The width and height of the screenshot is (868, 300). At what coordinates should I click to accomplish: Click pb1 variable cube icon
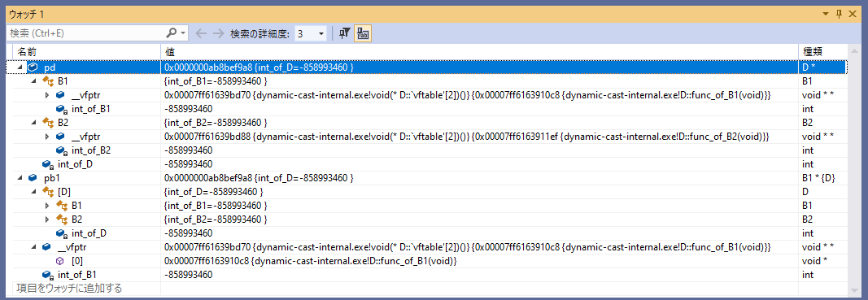click(33, 178)
